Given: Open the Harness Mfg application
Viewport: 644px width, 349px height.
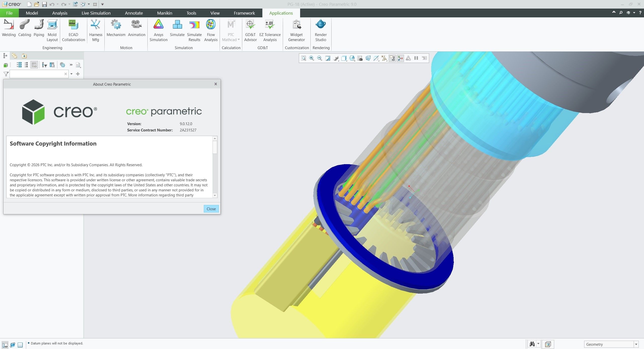Looking at the screenshot, I should tap(95, 30).
